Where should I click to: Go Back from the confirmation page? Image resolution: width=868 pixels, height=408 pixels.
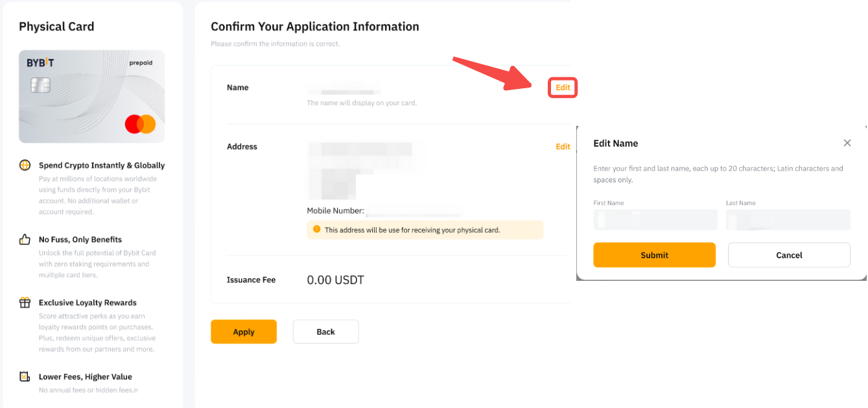325,331
